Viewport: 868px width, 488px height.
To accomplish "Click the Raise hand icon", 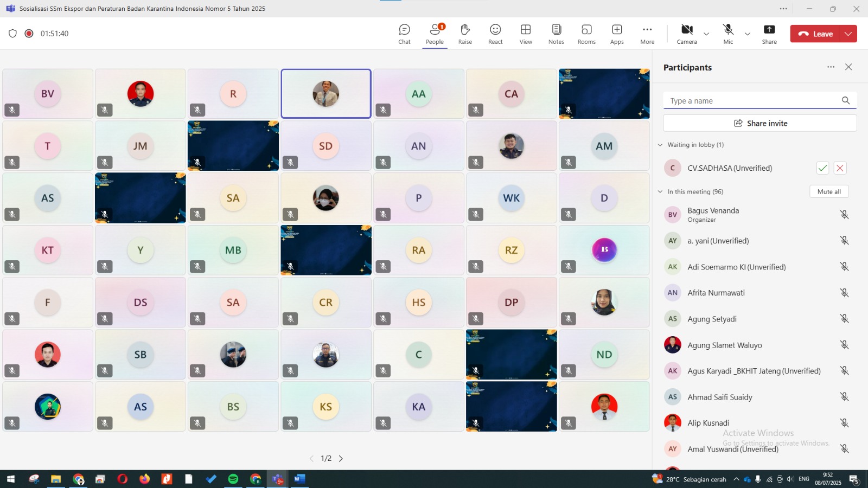I will pyautogui.click(x=465, y=34).
